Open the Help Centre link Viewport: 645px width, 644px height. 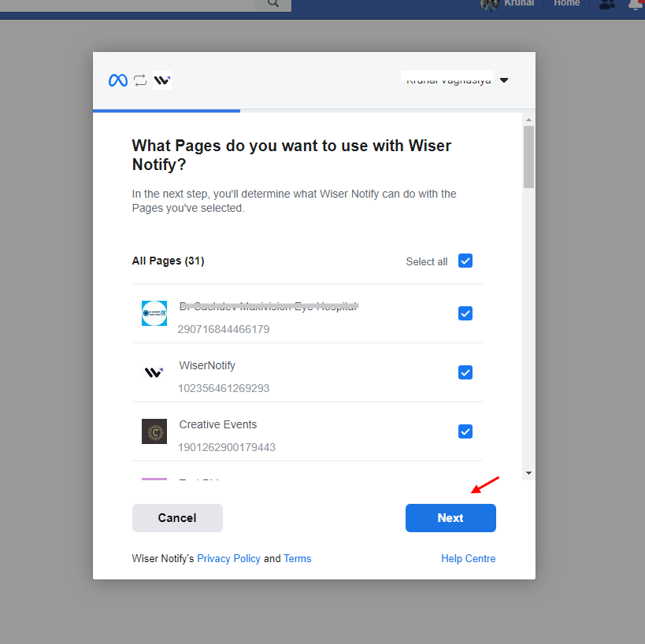[468, 558]
